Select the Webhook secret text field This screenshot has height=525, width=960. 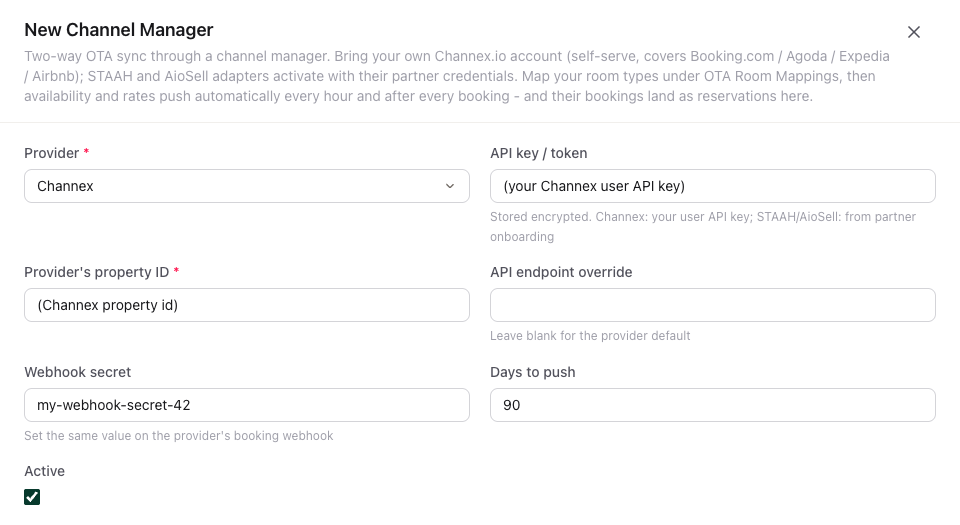click(x=247, y=405)
